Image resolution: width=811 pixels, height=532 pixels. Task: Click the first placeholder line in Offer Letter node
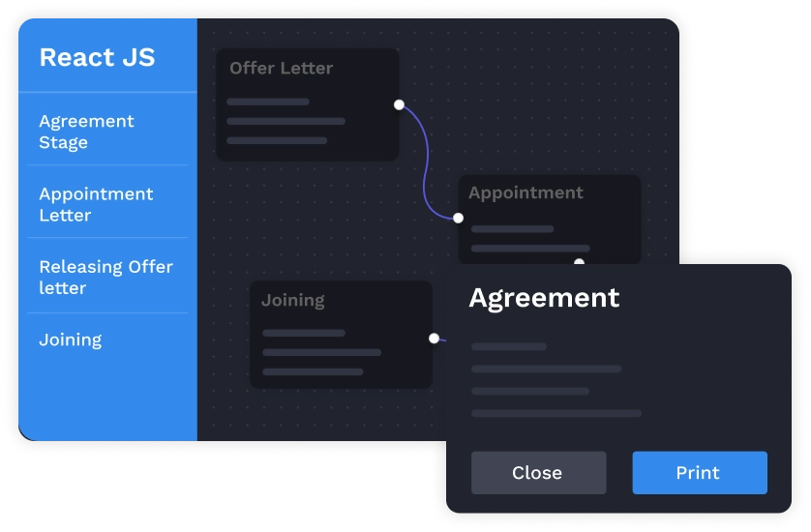click(268, 102)
